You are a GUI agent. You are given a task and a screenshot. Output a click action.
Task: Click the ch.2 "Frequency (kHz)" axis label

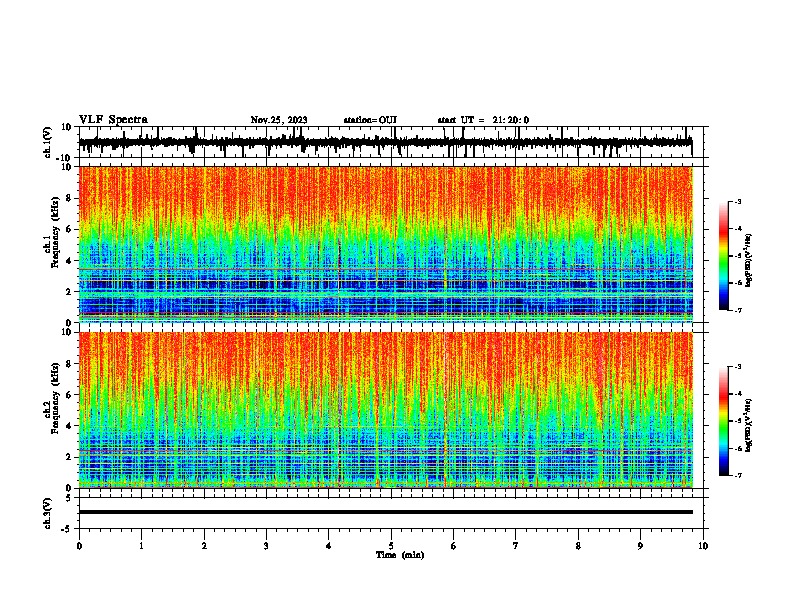coord(55,398)
